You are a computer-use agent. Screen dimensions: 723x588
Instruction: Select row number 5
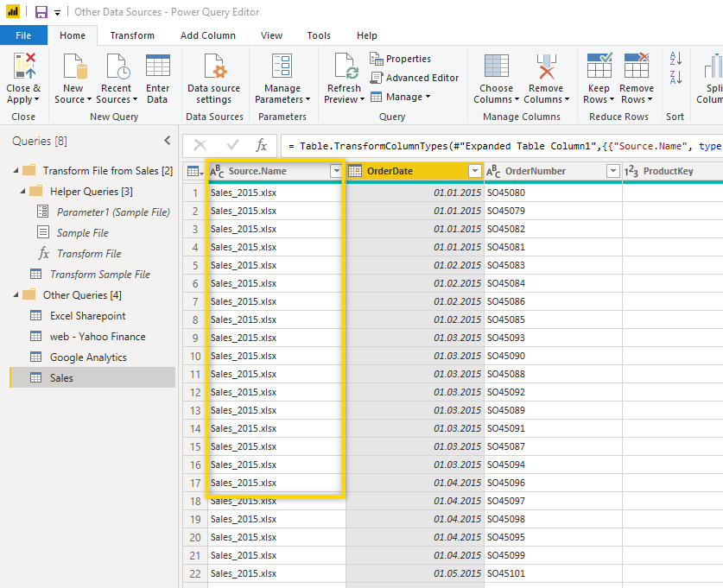195,265
